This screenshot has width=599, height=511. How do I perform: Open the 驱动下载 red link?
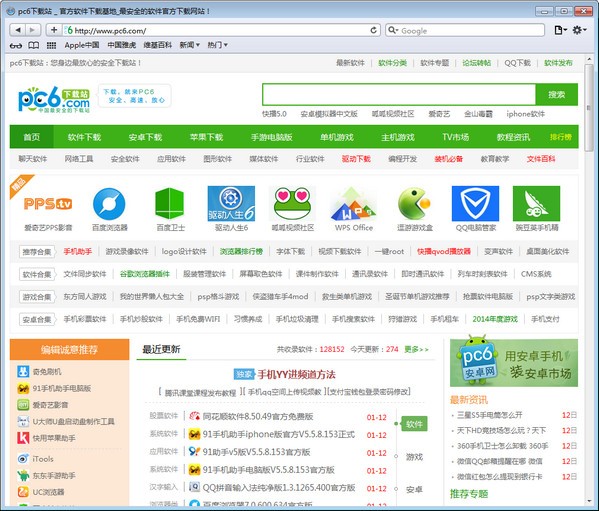pyautogui.click(x=356, y=159)
